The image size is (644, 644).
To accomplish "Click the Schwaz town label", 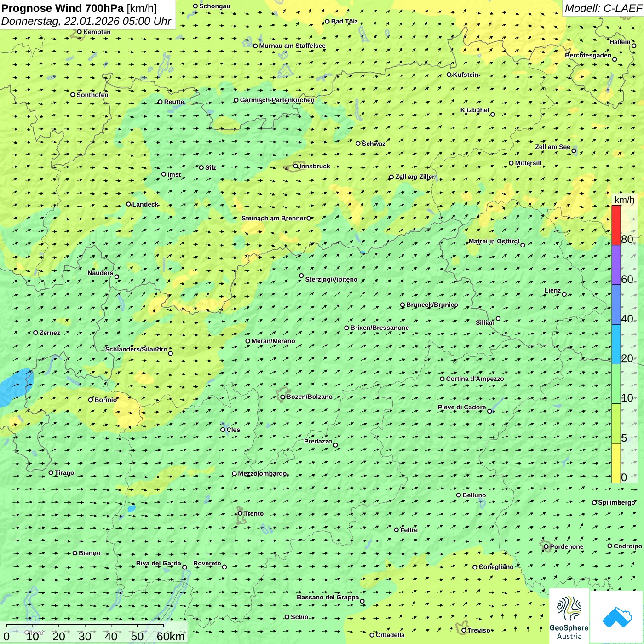I will [374, 144].
